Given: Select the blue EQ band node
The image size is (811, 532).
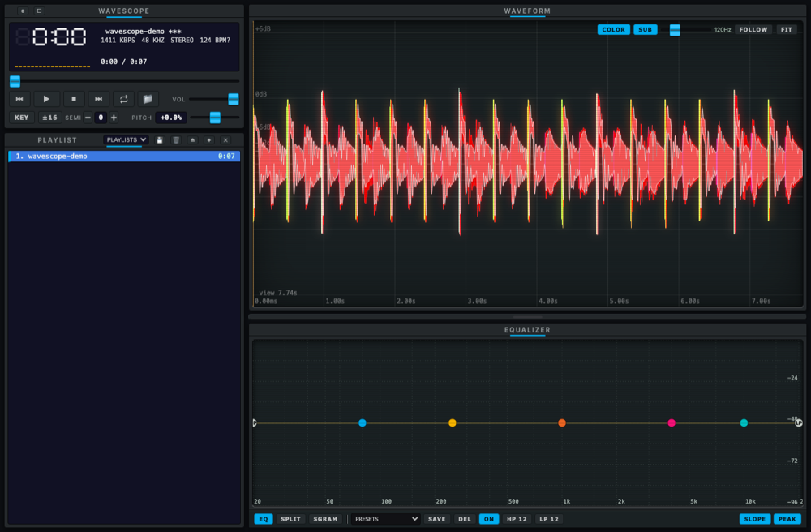Looking at the screenshot, I should click(362, 423).
